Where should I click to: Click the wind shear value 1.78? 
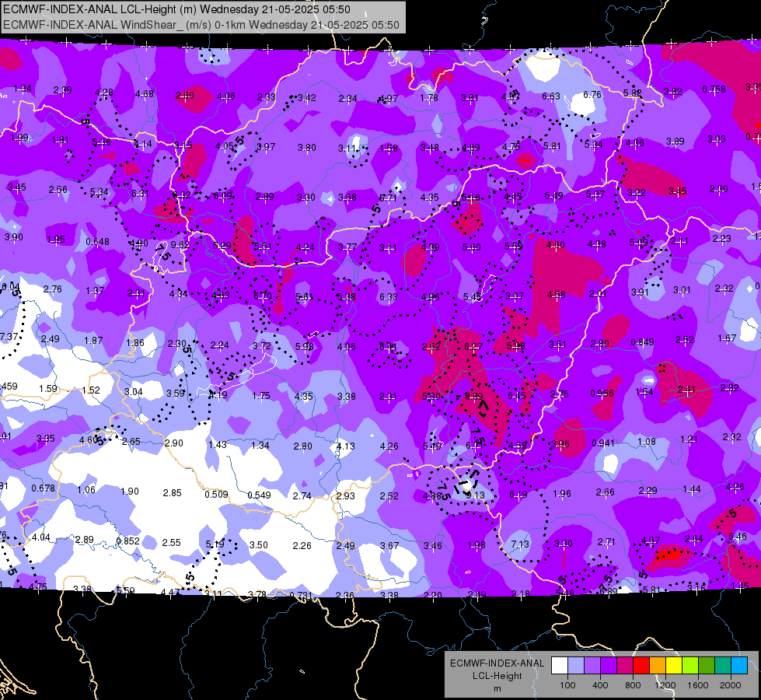point(429,97)
